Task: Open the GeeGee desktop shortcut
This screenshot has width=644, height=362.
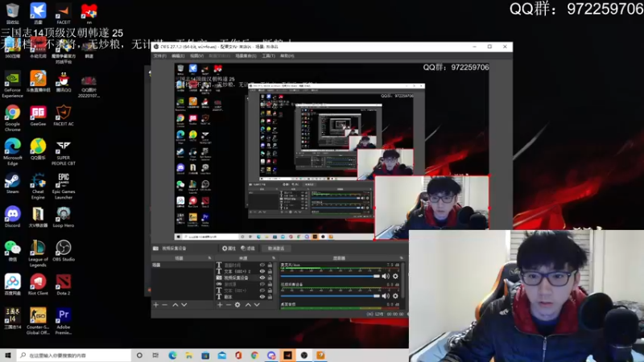Action: coord(38,115)
